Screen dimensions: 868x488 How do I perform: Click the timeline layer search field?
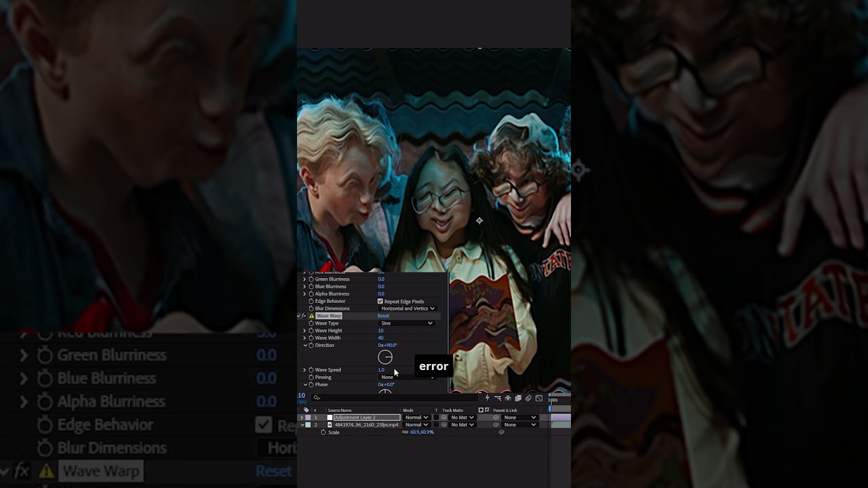pos(395,398)
